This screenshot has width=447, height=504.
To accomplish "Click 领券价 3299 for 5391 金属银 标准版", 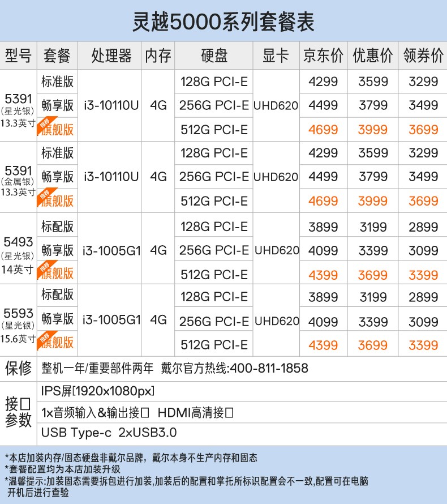I will (424, 153).
